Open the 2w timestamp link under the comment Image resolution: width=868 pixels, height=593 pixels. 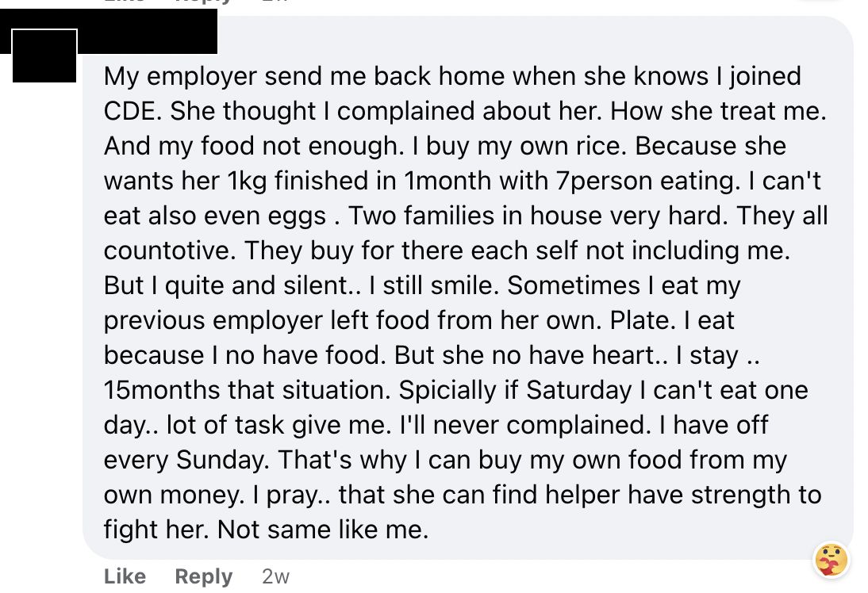point(275,577)
